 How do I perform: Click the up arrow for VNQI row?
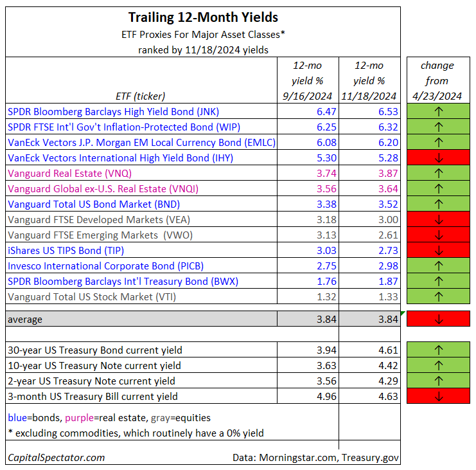[438, 188]
